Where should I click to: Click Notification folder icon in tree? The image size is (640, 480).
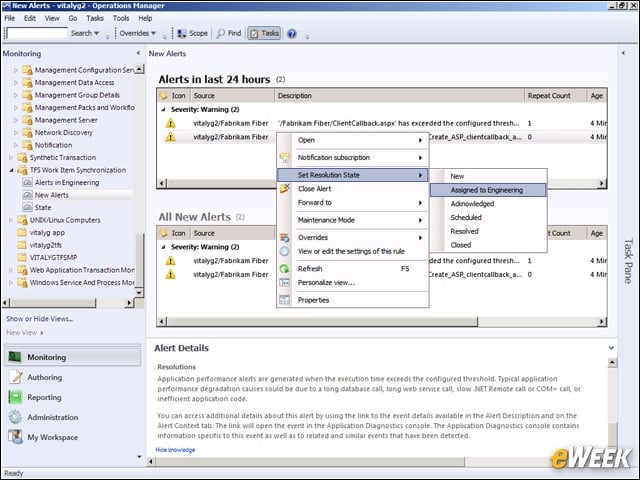[x=27, y=145]
